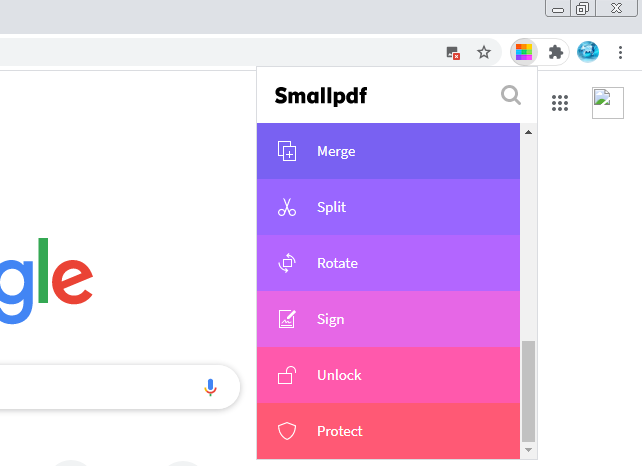Start Google voice search microphone
The image size is (642, 466).
[210, 387]
